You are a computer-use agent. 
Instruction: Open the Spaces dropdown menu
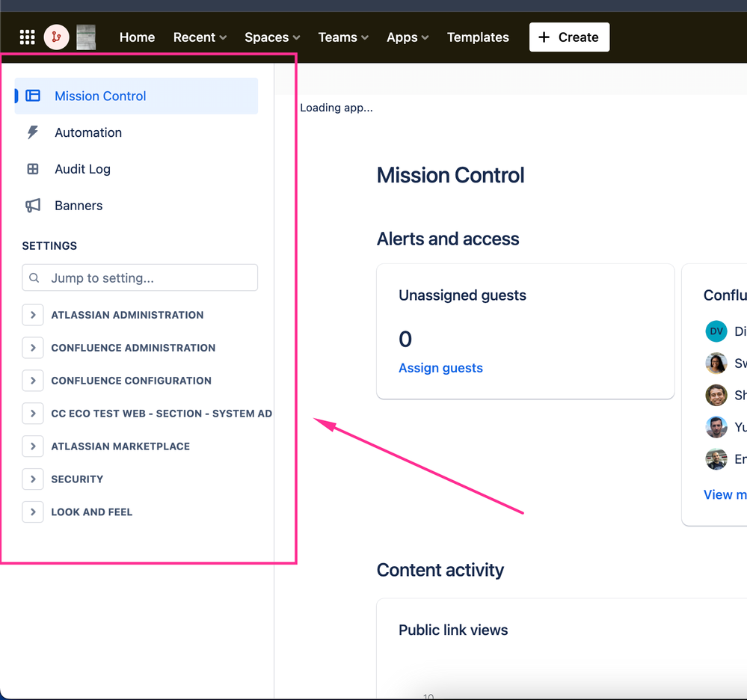pos(272,37)
